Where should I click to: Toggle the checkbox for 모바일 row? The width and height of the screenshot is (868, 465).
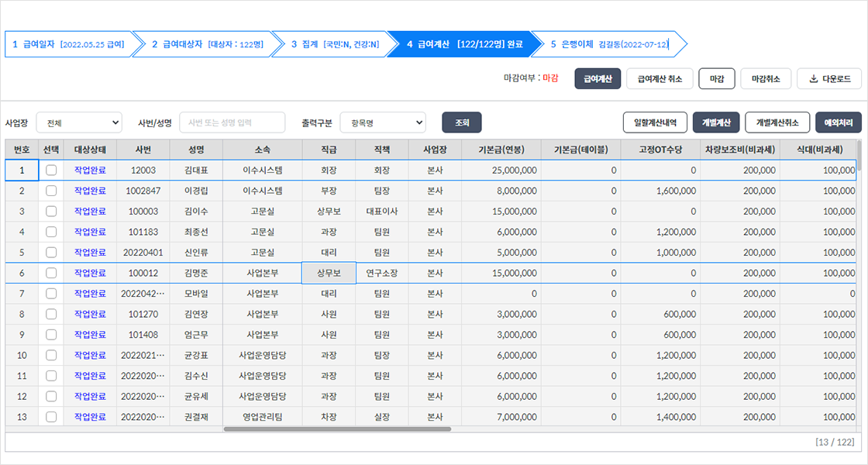click(x=51, y=294)
